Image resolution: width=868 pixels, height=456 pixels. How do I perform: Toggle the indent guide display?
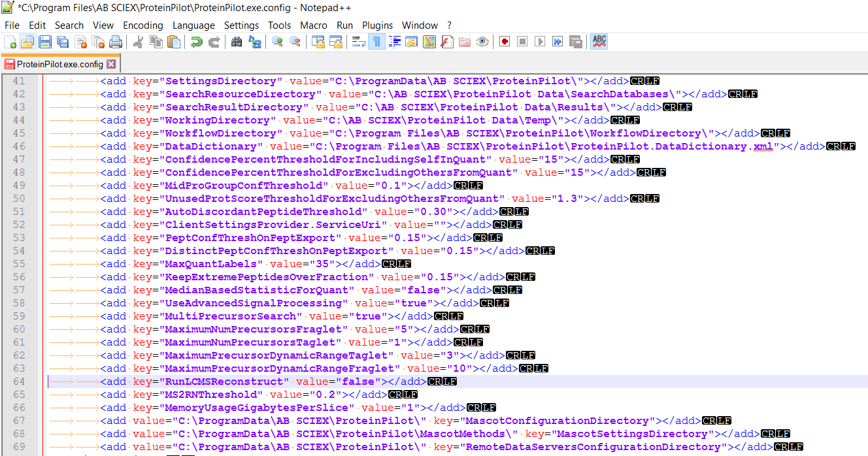[394, 42]
